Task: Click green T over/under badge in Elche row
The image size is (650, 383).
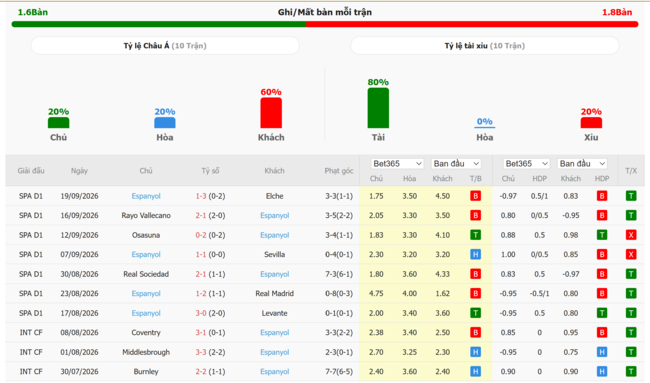Action: 631,196
